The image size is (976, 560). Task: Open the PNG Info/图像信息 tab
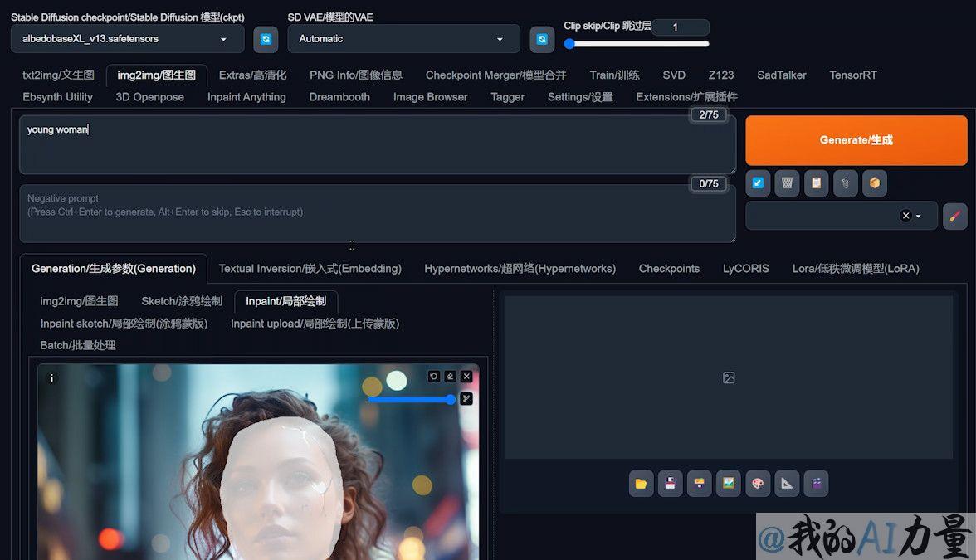click(x=356, y=75)
